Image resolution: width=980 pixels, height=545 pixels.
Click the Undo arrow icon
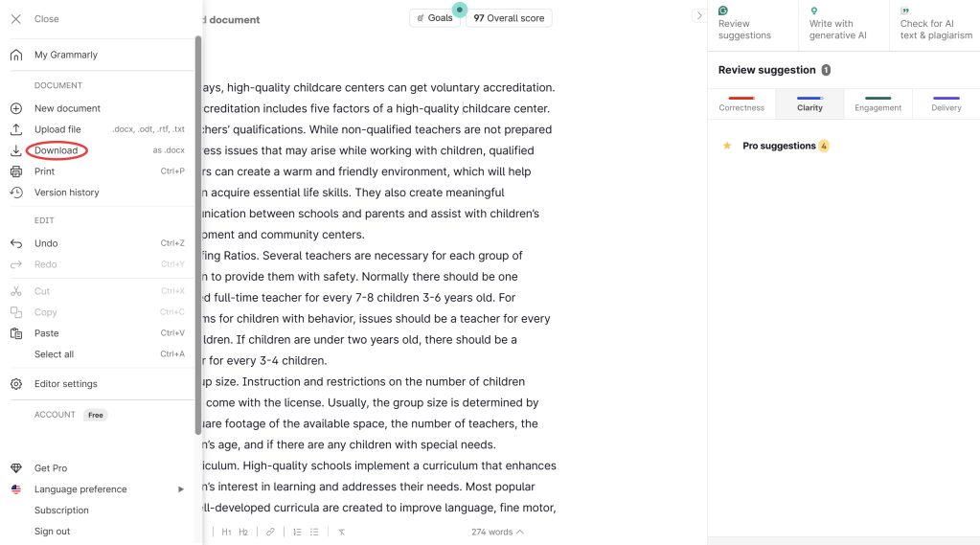coord(16,243)
